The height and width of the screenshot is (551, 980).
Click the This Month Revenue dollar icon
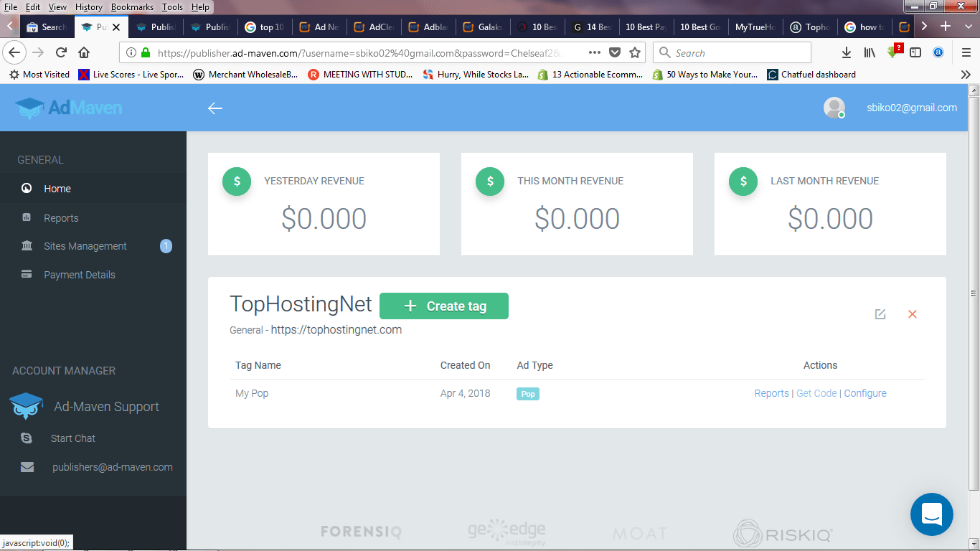(x=490, y=182)
